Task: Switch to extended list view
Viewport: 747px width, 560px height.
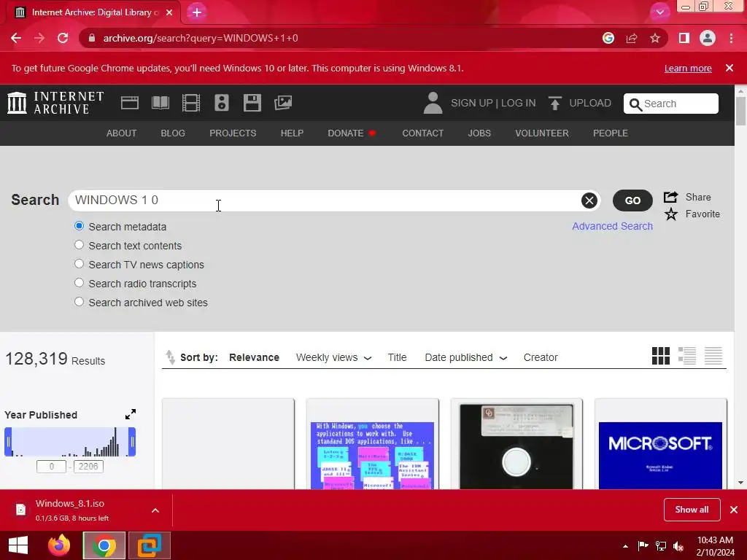Action: [x=687, y=356]
